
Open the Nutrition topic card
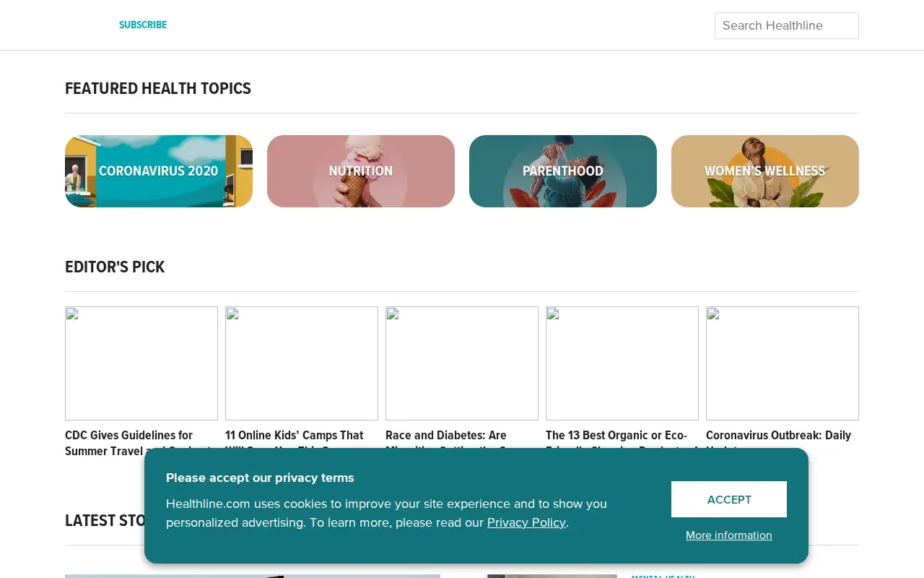pos(361,171)
